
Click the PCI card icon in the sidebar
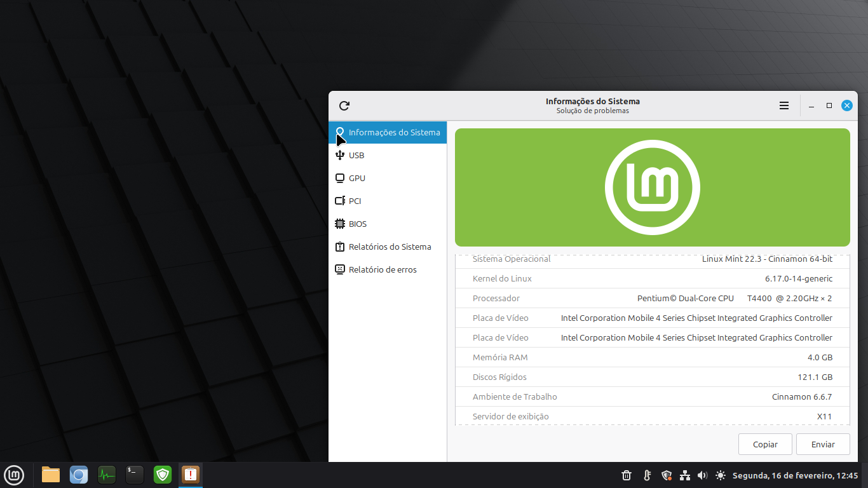pyautogui.click(x=339, y=201)
